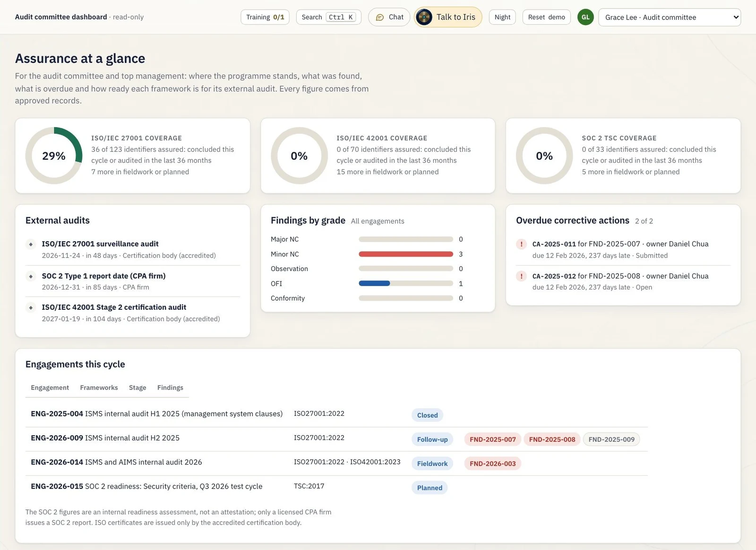Start Talk to Iris
Screen dimensions: 756x550
(448, 17)
